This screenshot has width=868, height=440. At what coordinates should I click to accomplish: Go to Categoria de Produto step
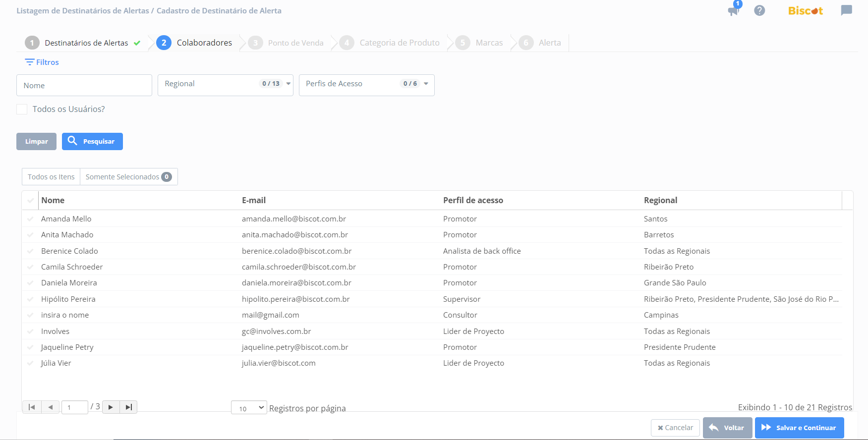[400, 43]
